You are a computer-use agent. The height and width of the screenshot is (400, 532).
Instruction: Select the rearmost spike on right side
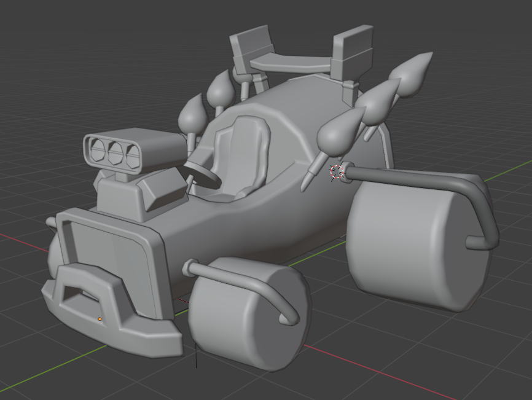click(x=413, y=73)
